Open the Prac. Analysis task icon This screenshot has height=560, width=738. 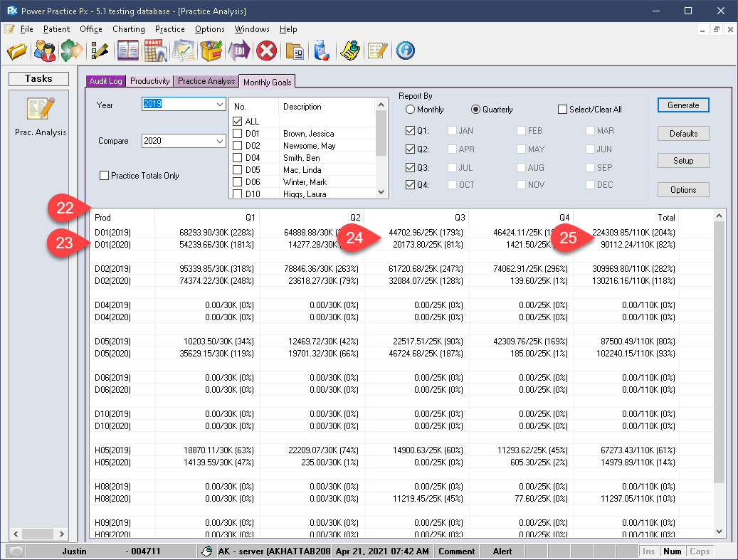(x=41, y=109)
